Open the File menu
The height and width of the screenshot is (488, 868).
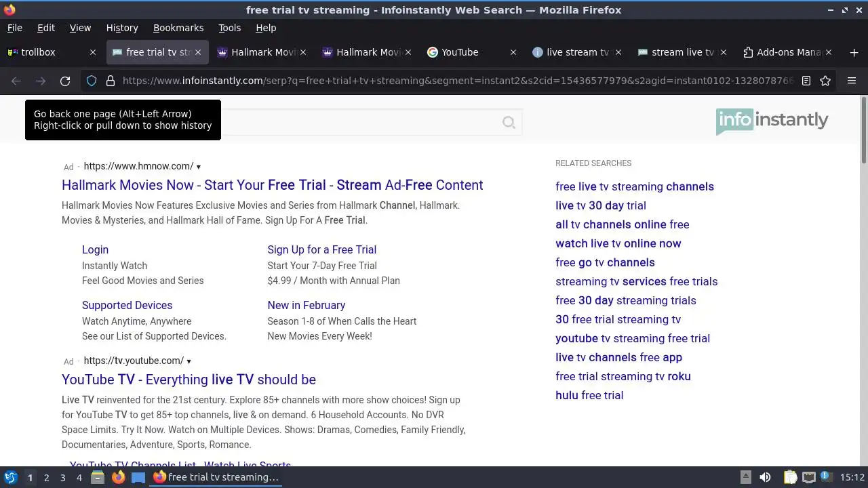pyautogui.click(x=14, y=28)
